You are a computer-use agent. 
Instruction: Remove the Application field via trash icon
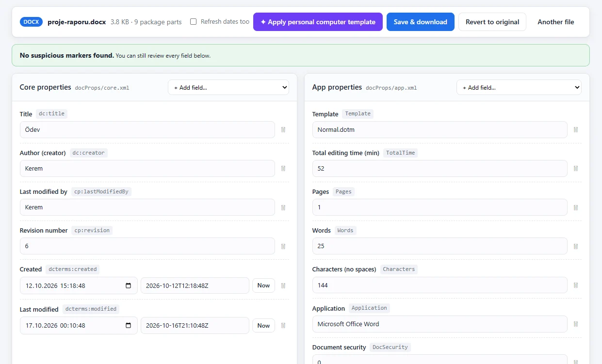click(x=576, y=324)
